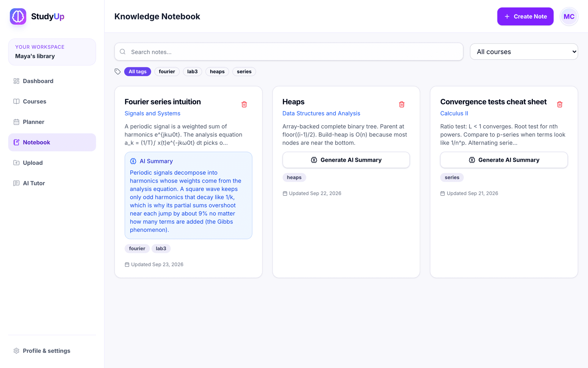Open the MC user avatar
Viewport: 588px width, 368px height.
569,17
